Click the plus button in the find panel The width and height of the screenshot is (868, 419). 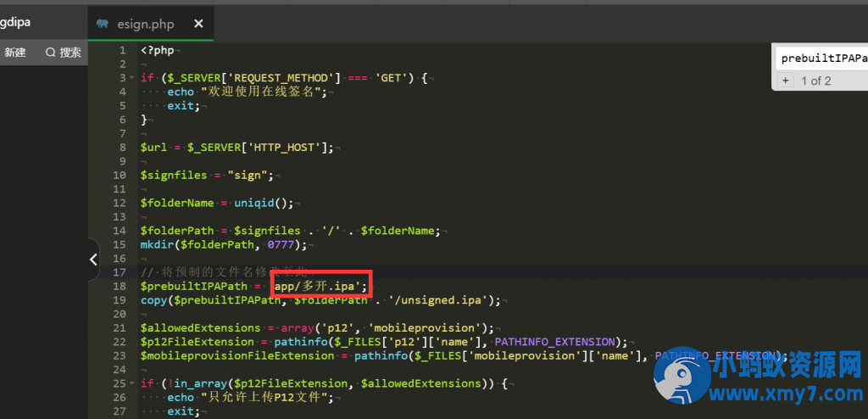[785, 81]
